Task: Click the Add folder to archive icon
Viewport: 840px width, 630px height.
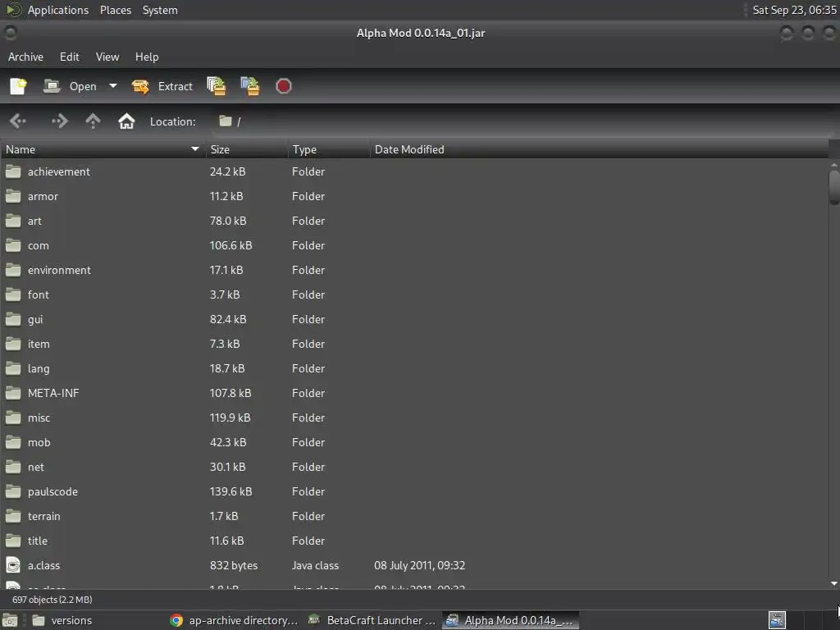Action: [x=250, y=86]
